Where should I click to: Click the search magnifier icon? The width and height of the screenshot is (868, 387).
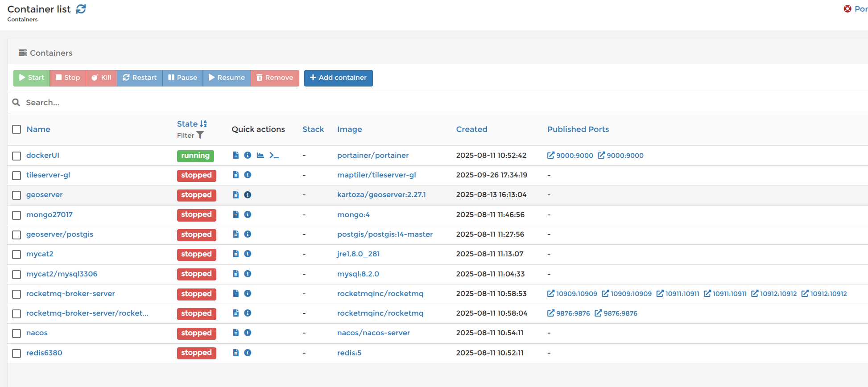pyautogui.click(x=16, y=103)
